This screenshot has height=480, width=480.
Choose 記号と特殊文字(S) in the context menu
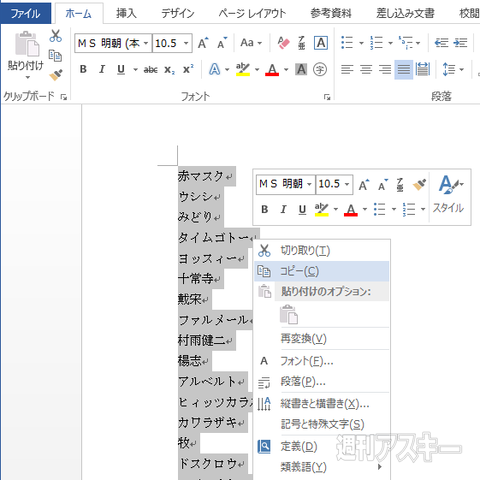[321, 424]
